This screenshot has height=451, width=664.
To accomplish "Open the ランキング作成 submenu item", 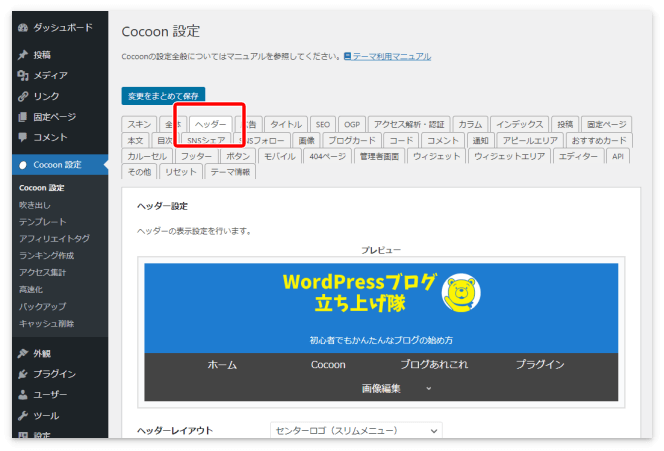I will 47,255.
